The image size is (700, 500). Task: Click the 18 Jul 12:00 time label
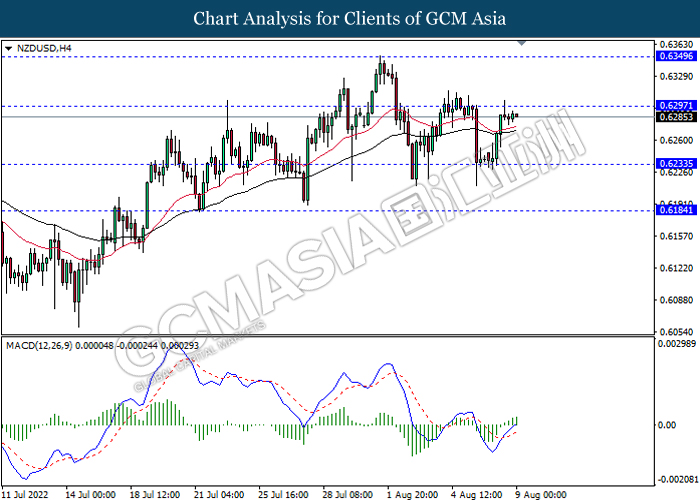(x=155, y=495)
